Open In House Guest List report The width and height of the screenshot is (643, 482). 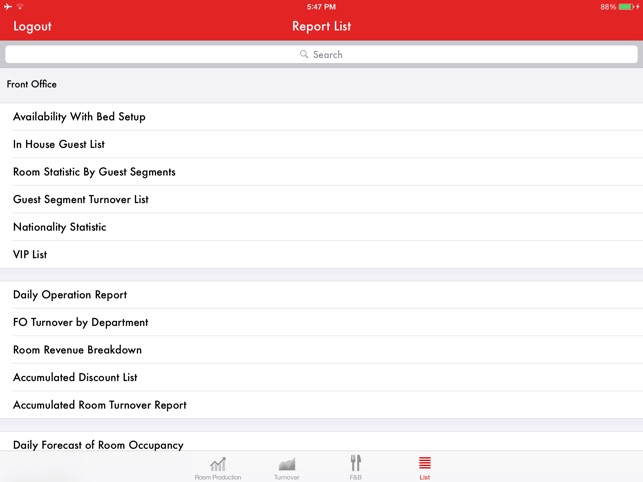point(322,144)
